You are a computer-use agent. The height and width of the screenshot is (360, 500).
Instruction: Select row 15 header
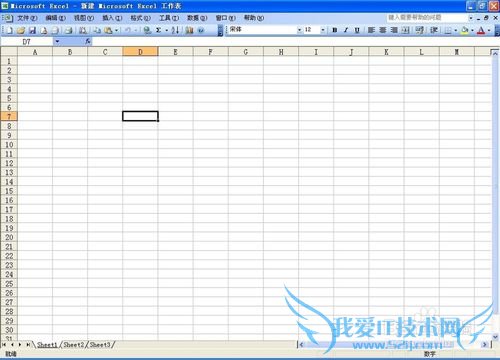point(9,191)
